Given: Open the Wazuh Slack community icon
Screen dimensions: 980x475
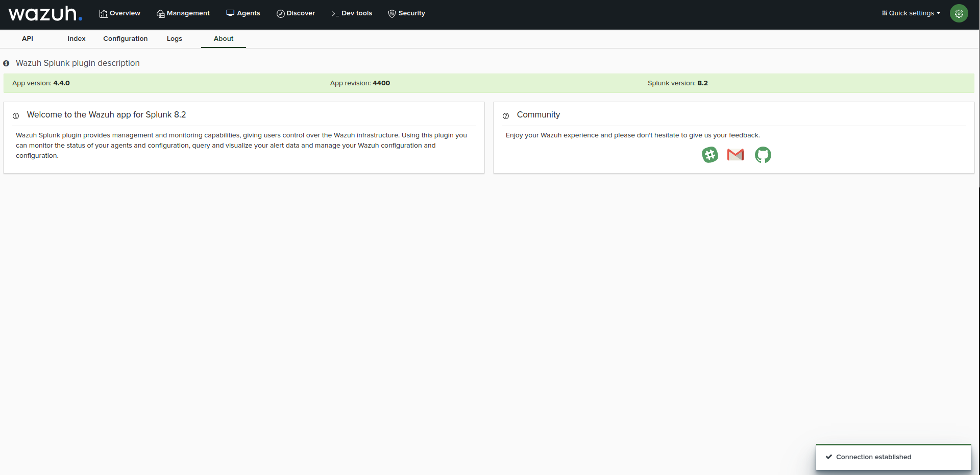Looking at the screenshot, I should [709, 155].
